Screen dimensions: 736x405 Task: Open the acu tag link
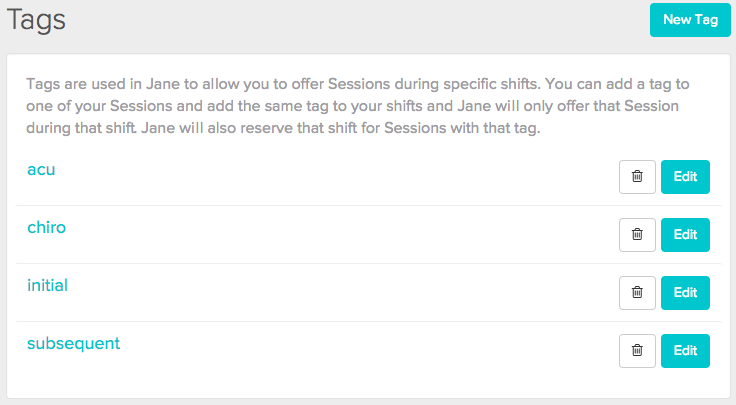pyautogui.click(x=41, y=169)
